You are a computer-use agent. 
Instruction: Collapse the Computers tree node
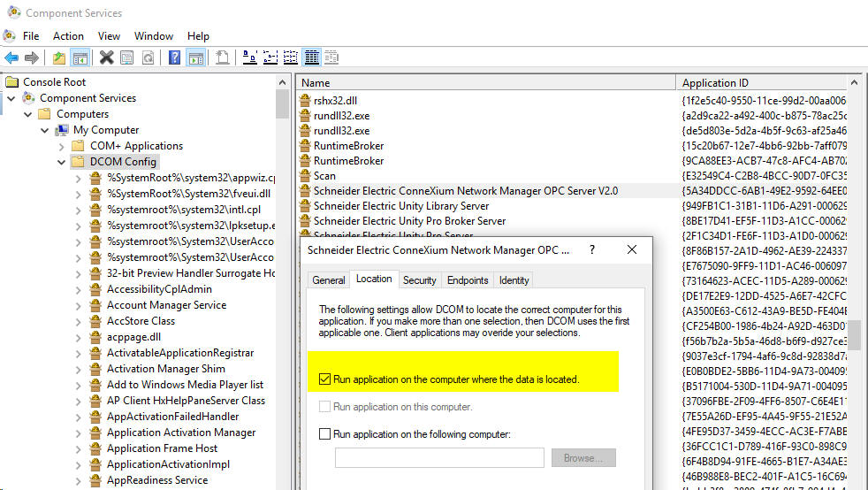[27, 115]
